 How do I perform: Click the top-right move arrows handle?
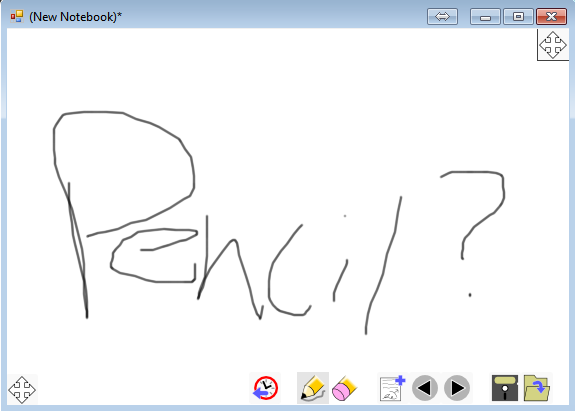click(x=553, y=45)
